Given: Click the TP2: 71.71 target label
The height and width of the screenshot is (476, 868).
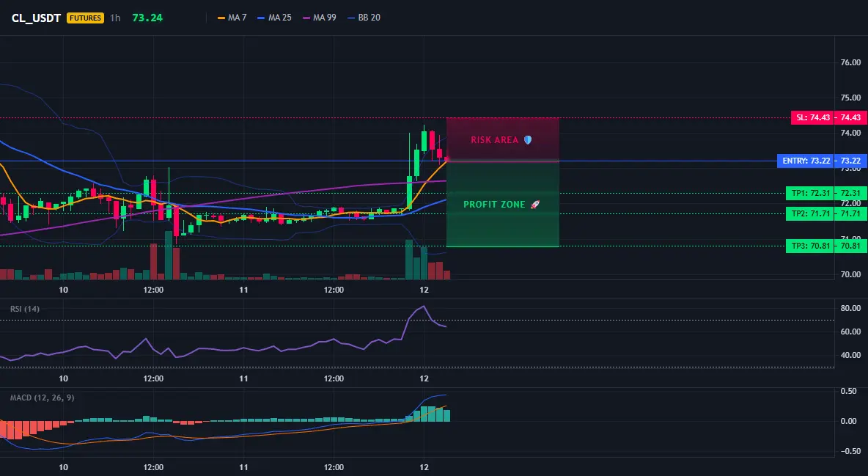Looking at the screenshot, I should click(810, 214).
